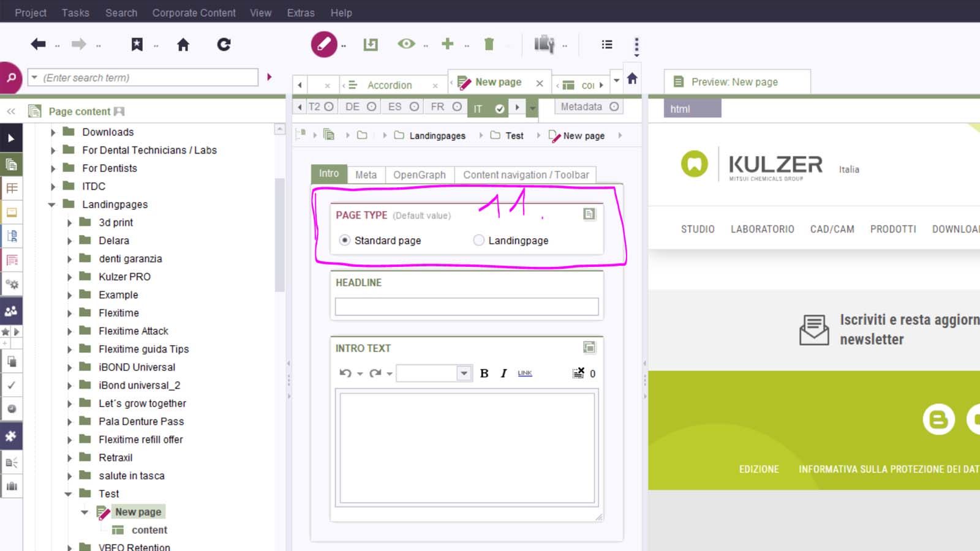
Task: Open the format dropdown in Intro Text
Action: 464,373
